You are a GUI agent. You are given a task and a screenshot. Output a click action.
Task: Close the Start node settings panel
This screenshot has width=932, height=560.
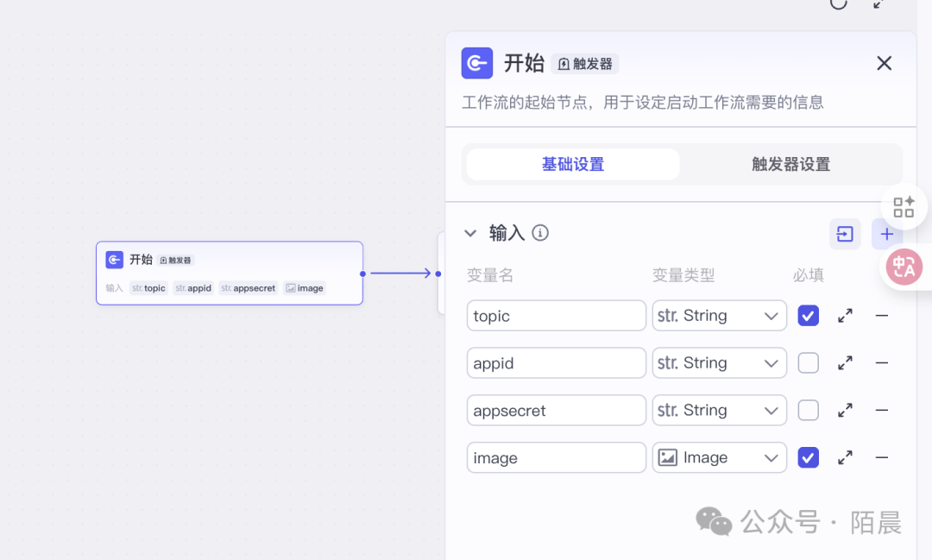point(884,63)
